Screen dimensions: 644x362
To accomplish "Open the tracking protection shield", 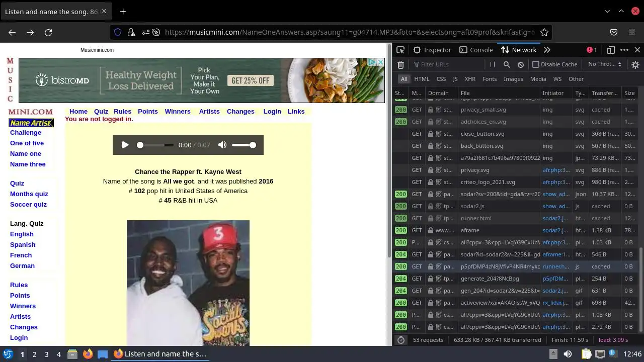I will (x=118, y=32).
